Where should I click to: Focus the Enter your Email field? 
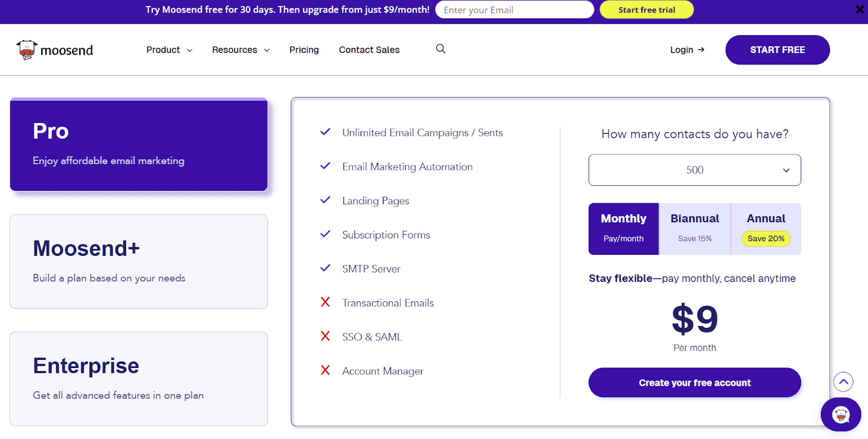point(514,10)
